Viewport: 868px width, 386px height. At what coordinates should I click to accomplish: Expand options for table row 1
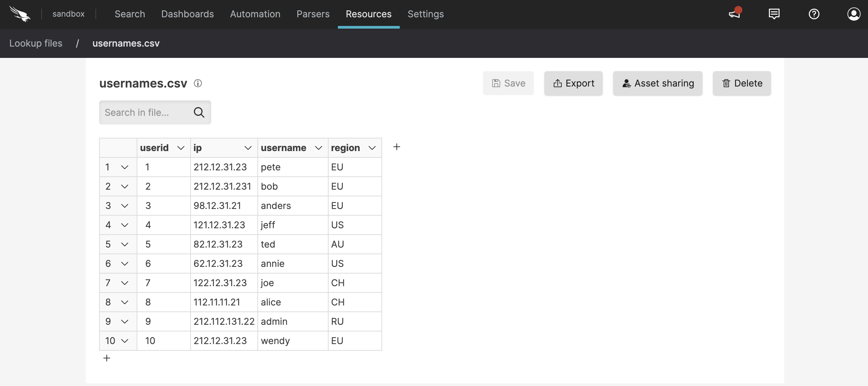125,167
